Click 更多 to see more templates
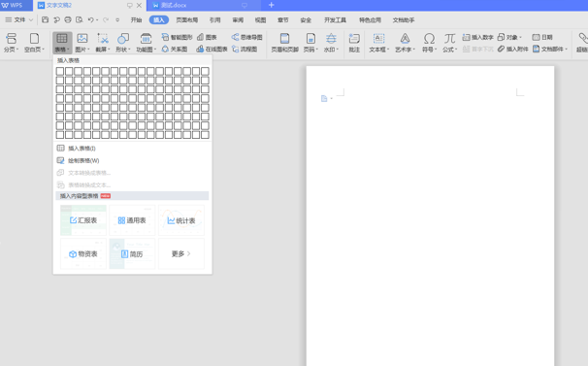588x366 pixels. tap(181, 253)
